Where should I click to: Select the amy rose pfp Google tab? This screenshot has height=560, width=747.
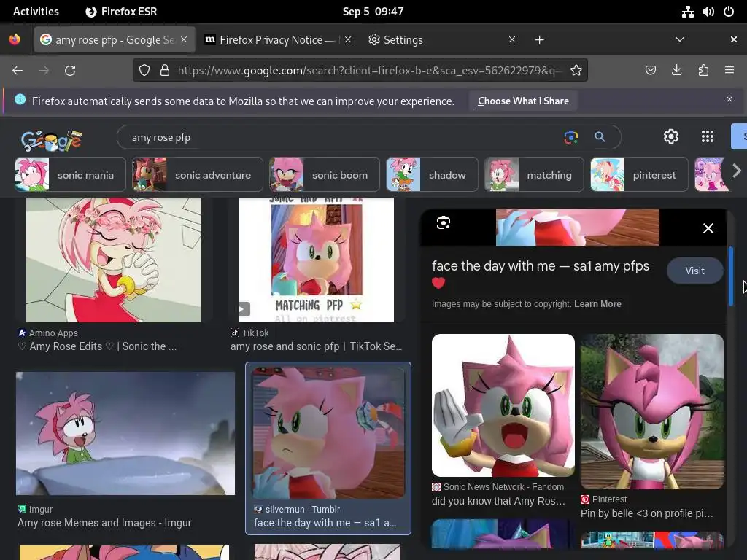(115, 40)
